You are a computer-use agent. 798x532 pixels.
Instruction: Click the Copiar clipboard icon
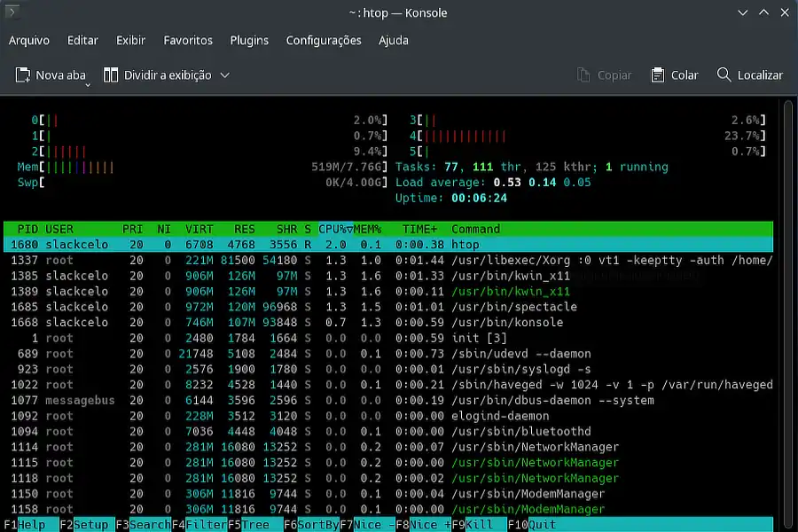pyautogui.click(x=583, y=75)
